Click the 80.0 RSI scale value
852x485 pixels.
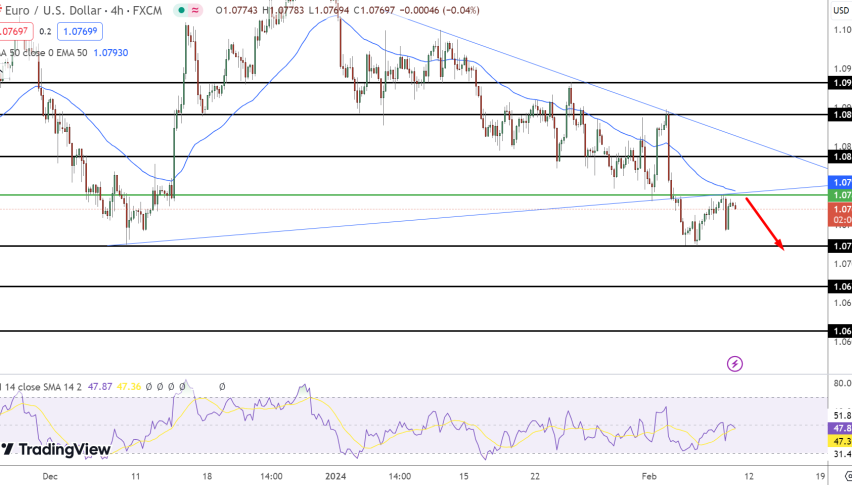(842, 382)
